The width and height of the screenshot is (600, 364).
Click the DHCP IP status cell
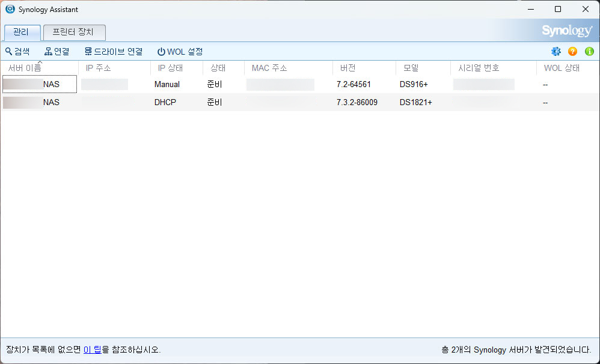pyautogui.click(x=165, y=103)
